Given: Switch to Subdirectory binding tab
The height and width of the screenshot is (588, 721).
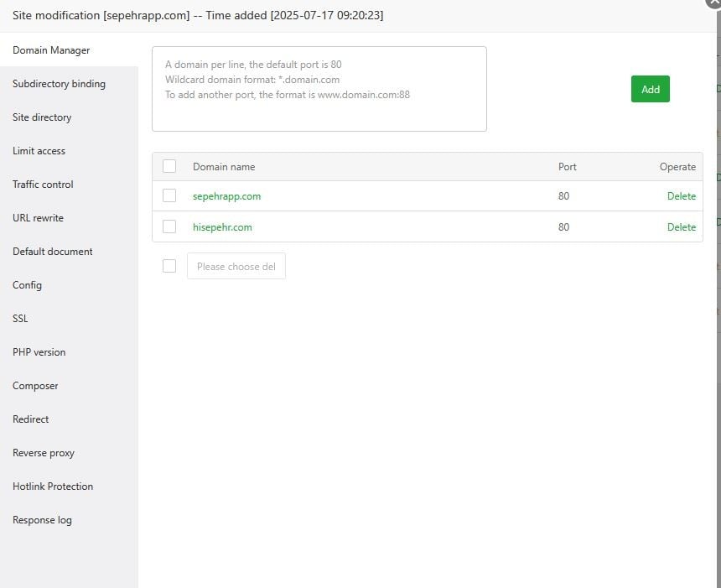Looking at the screenshot, I should tap(59, 84).
